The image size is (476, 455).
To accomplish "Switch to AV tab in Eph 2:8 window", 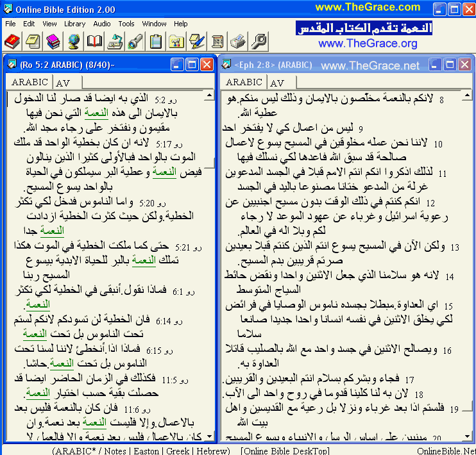I will [x=277, y=83].
